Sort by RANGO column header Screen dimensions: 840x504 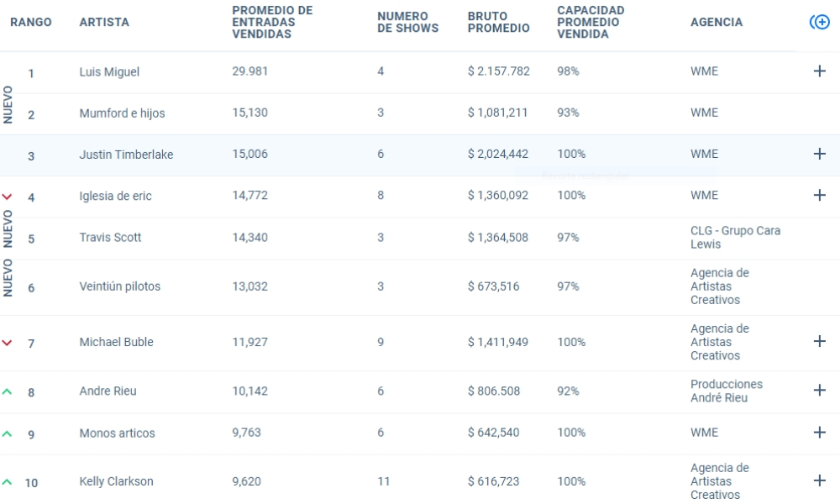pos(31,22)
